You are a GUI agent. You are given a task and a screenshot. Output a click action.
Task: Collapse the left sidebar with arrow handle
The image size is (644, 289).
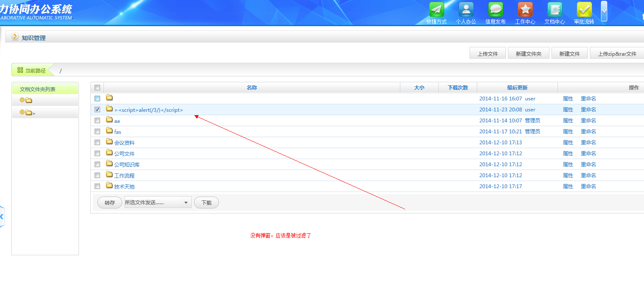coord(2,216)
